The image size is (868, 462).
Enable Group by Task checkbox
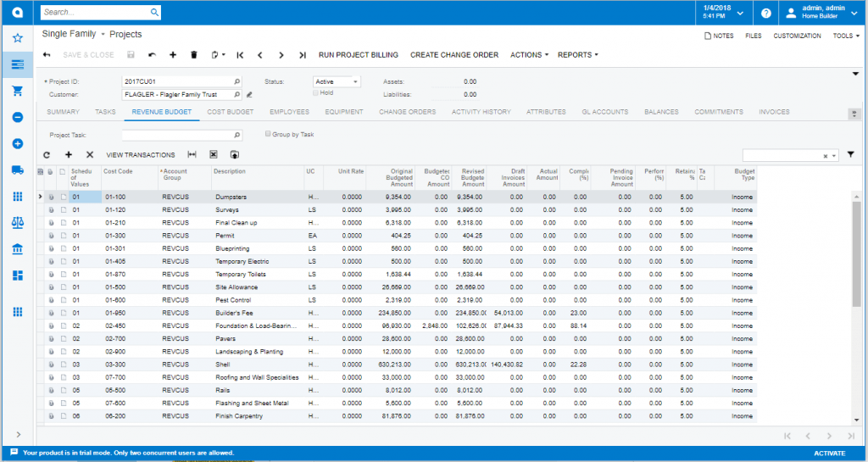coord(268,134)
